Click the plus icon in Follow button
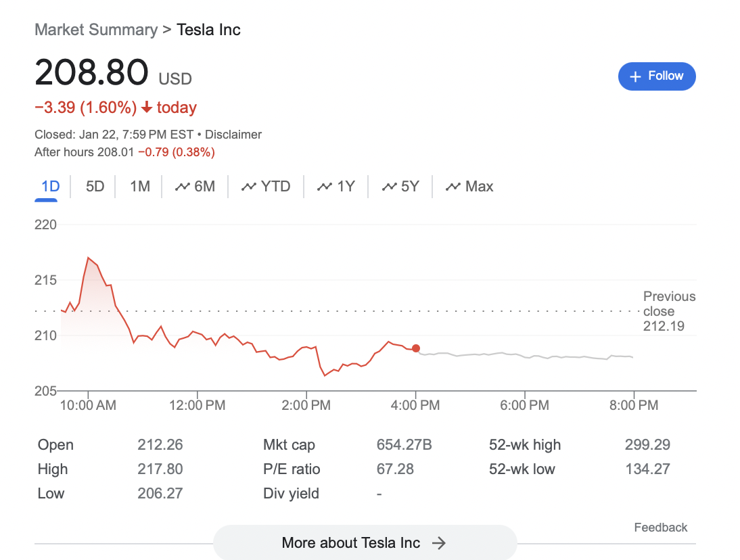This screenshot has width=740, height=560. tap(635, 77)
